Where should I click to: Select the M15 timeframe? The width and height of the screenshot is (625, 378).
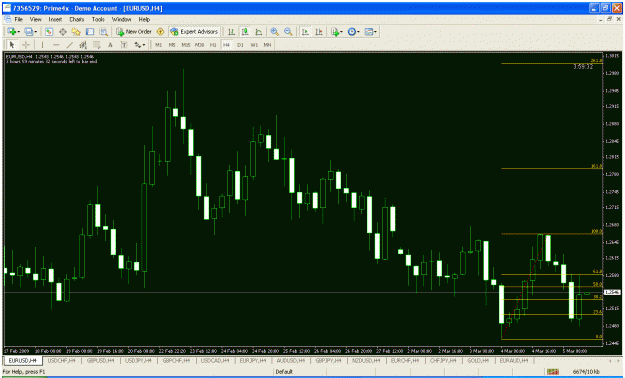[x=186, y=45]
